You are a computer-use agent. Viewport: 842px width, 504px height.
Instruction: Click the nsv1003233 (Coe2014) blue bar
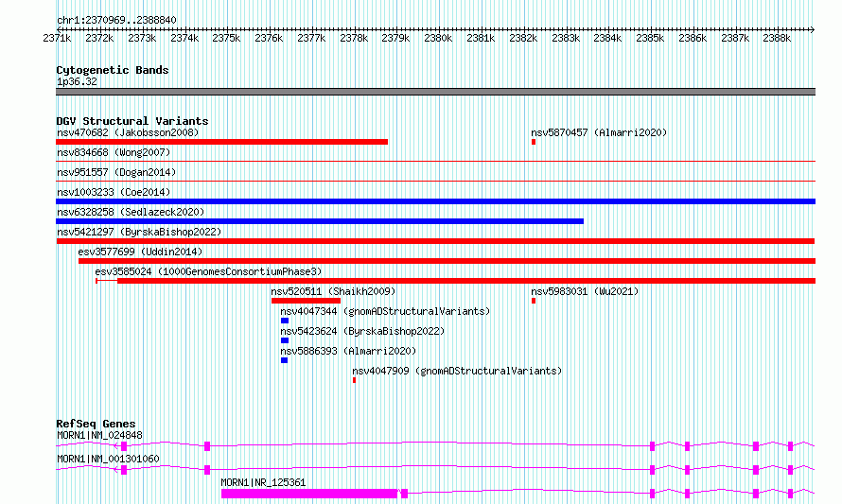[x=435, y=201]
